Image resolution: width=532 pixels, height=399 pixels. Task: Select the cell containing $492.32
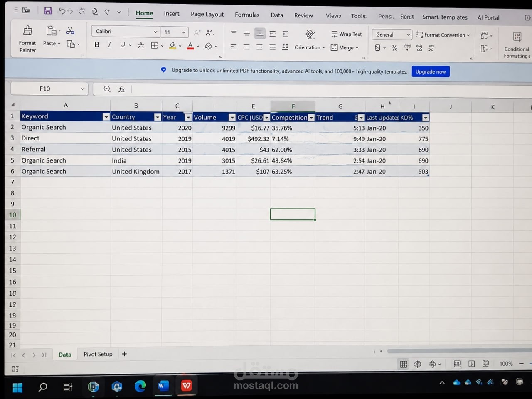[253, 139]
